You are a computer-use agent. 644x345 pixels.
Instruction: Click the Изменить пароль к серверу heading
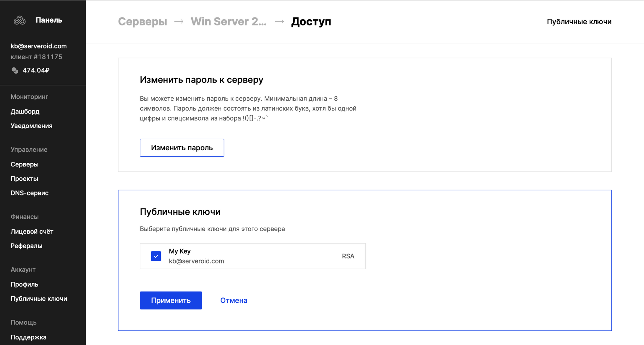(x=202, y=80)
